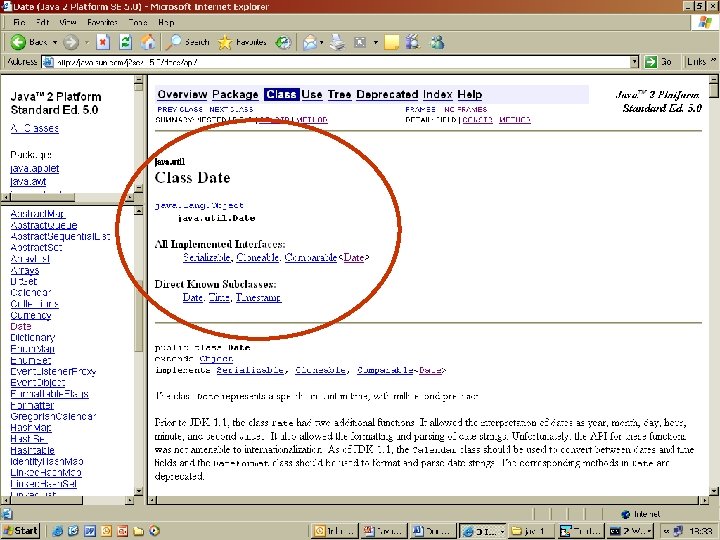This screenshot has height=540, width=720.
Task: Open the Edit button dropdown arrow
Action: (x=375, y=42)
